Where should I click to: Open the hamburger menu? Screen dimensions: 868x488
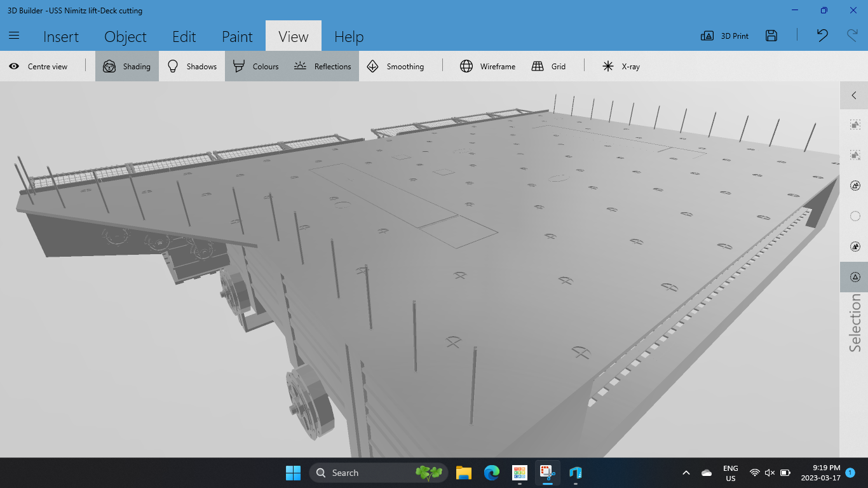pos(14,36)
